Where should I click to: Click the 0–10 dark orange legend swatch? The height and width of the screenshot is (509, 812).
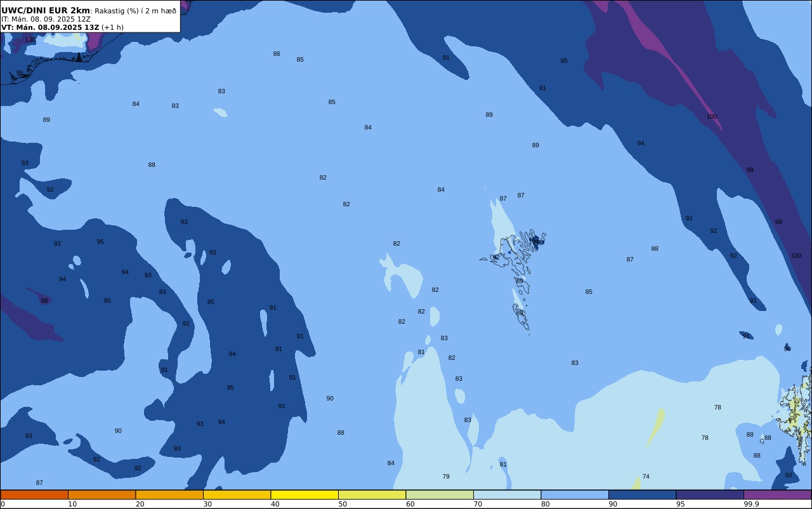[34, 494]
